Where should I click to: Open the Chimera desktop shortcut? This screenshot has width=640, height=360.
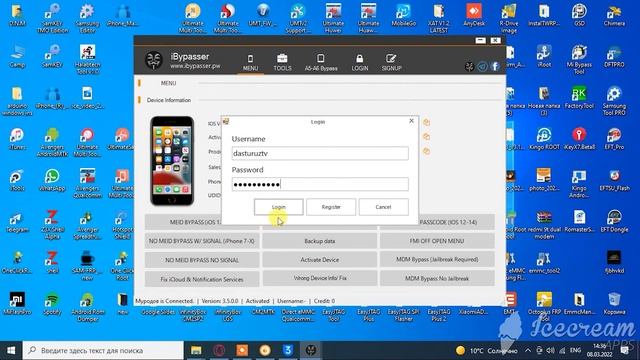[x=614, y=16]
